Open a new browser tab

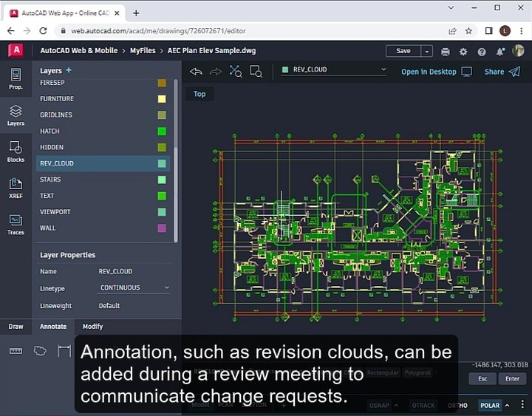(136, 13)
